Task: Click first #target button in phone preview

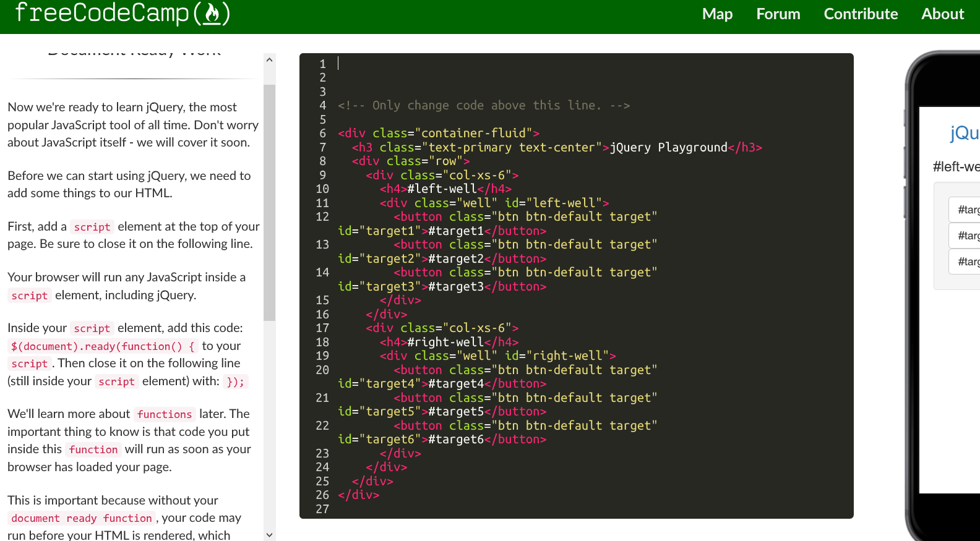Action: (x=965, y=210)
